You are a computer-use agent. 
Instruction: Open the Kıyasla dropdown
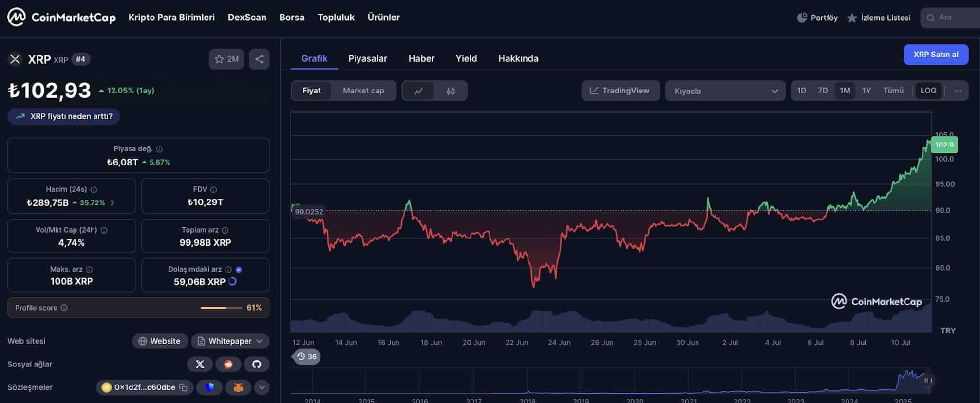click(x=725, y=91)
